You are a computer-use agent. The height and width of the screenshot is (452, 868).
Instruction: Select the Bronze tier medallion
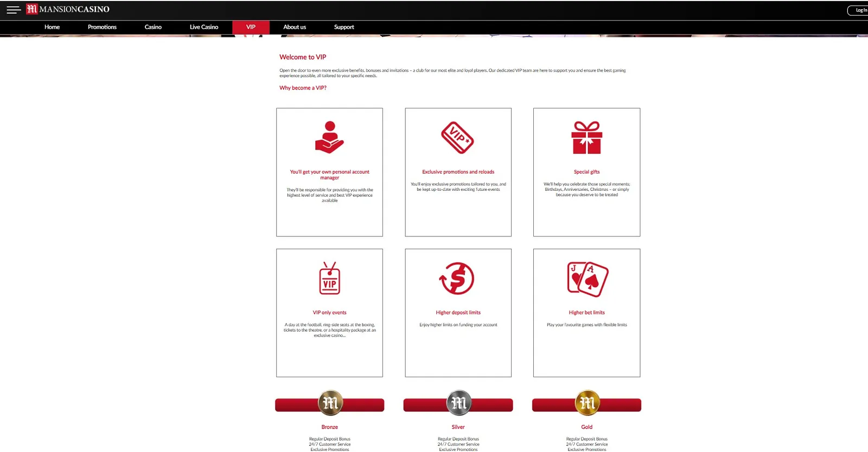pyautogui.click(x=330, y=403)
